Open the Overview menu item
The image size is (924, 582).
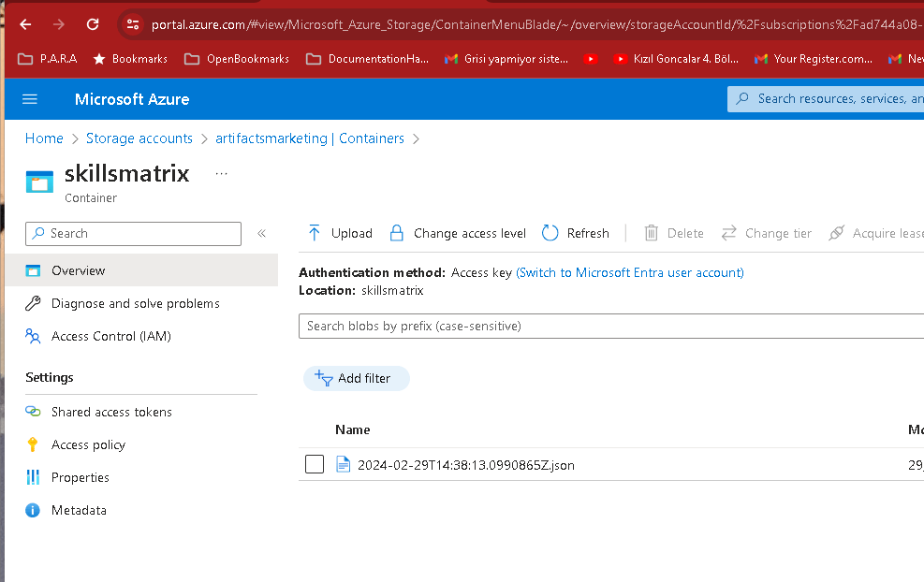click(x=141, y=270)
